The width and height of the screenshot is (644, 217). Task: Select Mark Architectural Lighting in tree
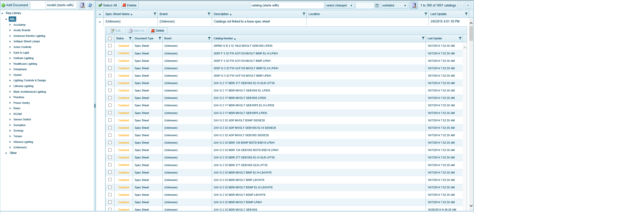coord(30,92)
